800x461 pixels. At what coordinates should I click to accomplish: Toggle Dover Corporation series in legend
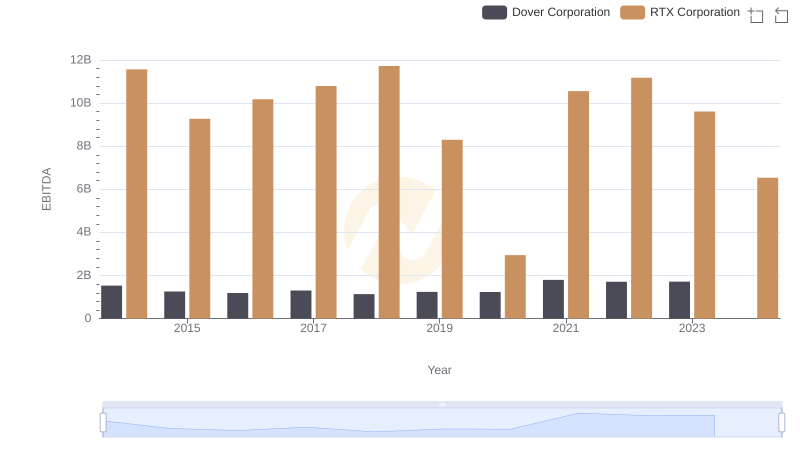546,12
